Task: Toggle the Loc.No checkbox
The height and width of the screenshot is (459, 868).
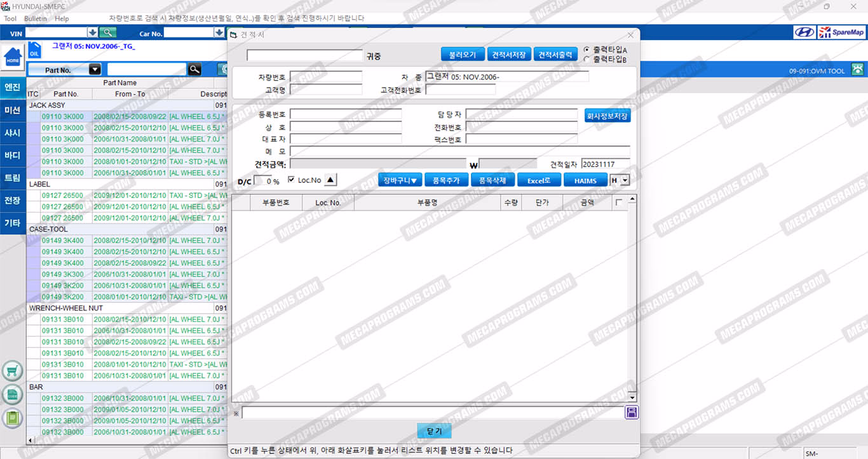Action: tap(292, 180)
